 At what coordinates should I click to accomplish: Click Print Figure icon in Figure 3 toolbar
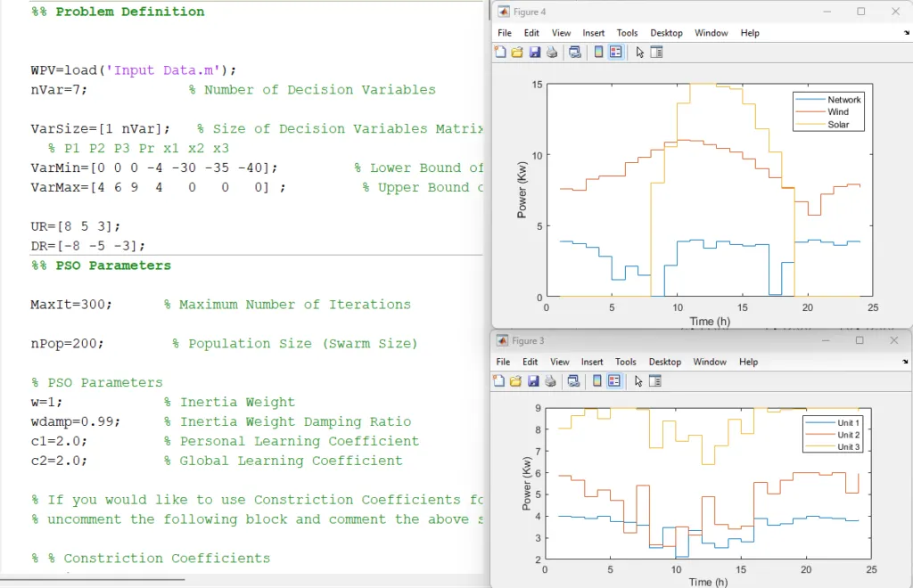click(550, 381)
